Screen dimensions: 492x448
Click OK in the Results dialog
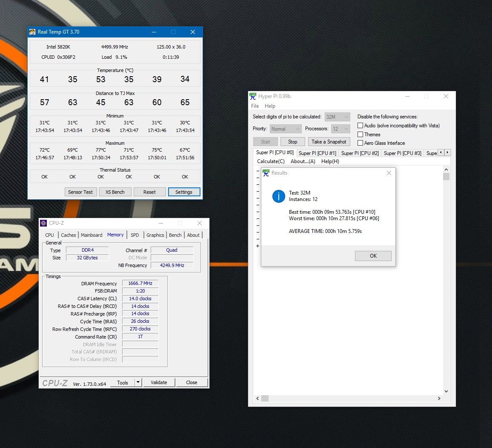pos(373,256)
